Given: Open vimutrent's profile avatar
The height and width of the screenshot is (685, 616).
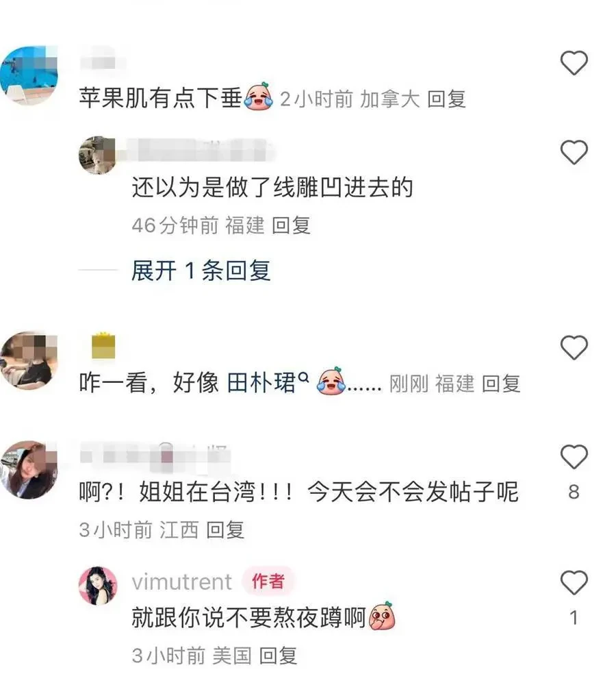Looking at the screenshot, I should click(x=98, y=586).
